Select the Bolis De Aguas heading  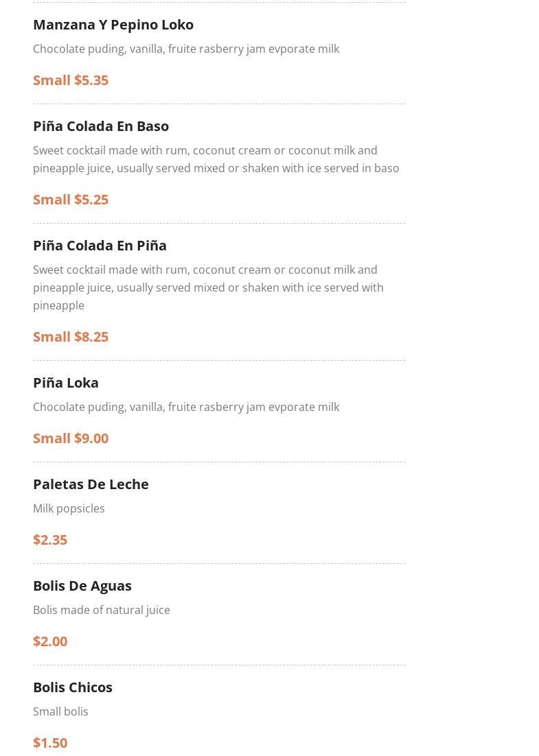click(x=82, y=586)
